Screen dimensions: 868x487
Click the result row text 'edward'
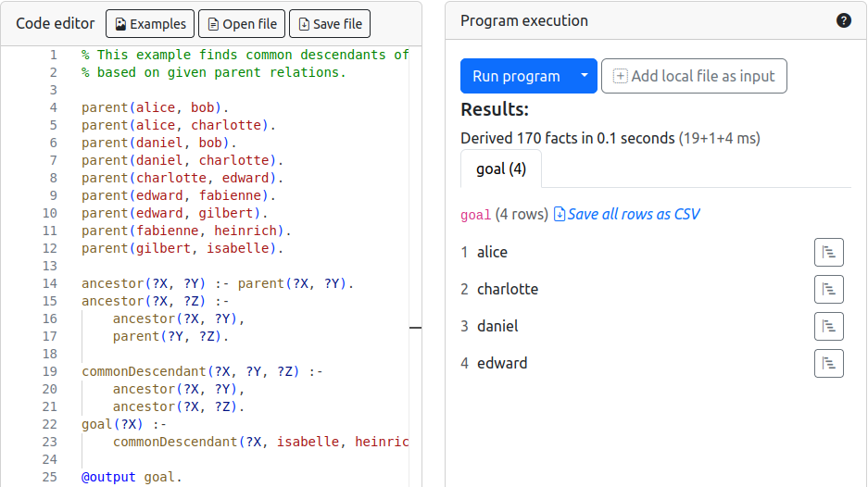tap(502, 364)
